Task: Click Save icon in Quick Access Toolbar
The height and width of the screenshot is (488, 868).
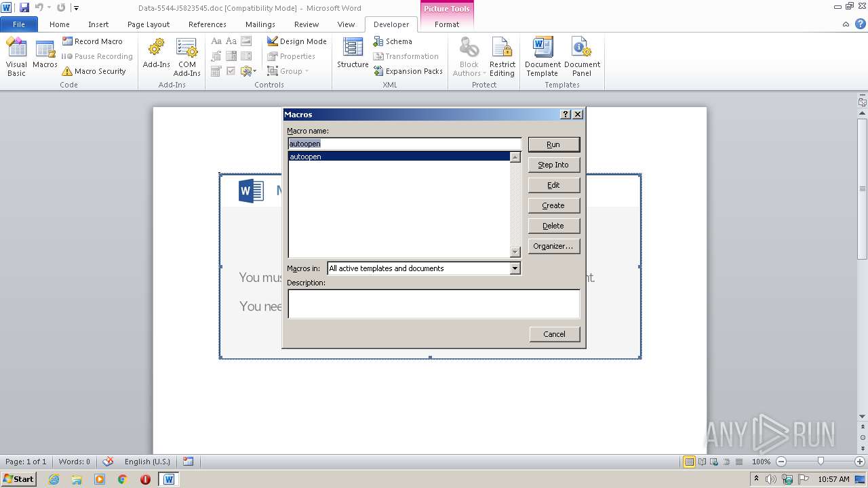Action: click(24, 7)
